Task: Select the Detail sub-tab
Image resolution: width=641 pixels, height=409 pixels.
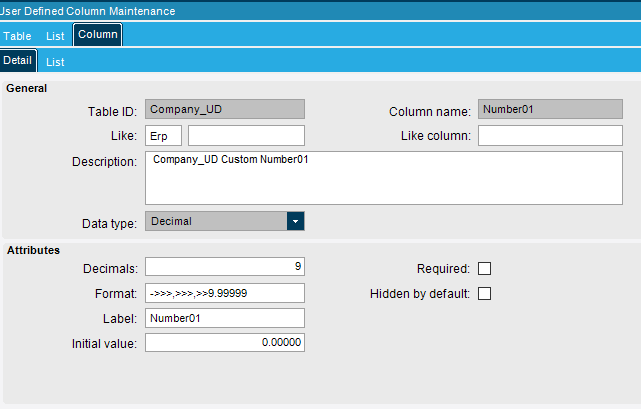Action: (18, 61)
